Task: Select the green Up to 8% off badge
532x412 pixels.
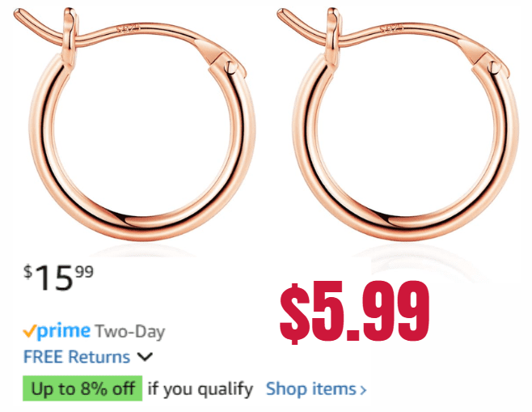Action: [82, 389]
